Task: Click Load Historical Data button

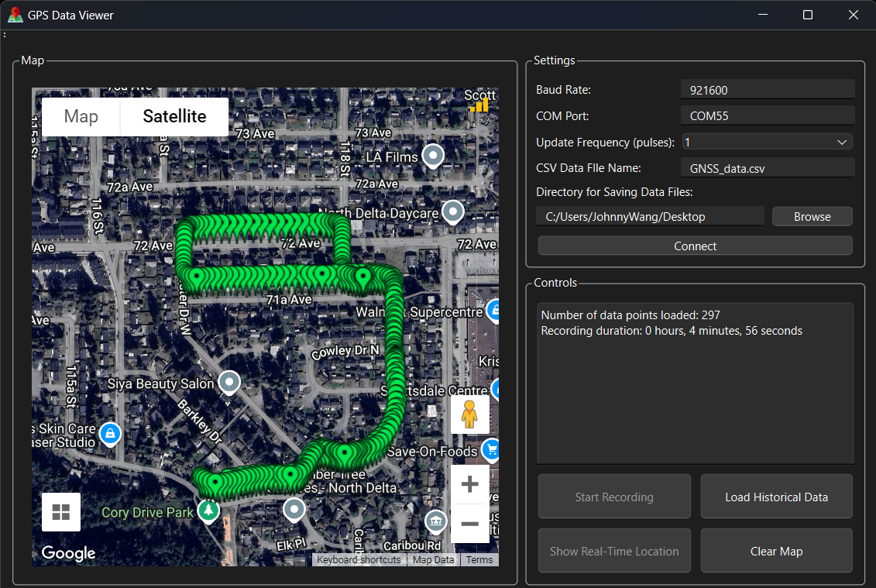Action: (777, 497)
